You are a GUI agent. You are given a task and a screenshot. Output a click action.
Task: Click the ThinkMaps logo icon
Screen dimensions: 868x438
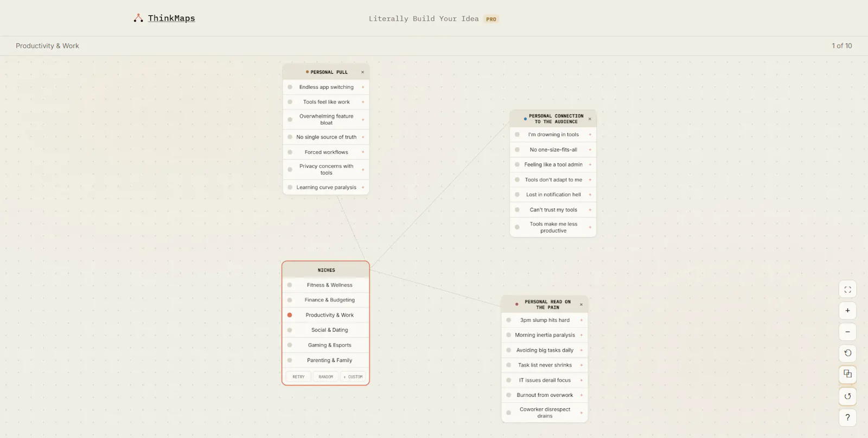pos(138,18)
